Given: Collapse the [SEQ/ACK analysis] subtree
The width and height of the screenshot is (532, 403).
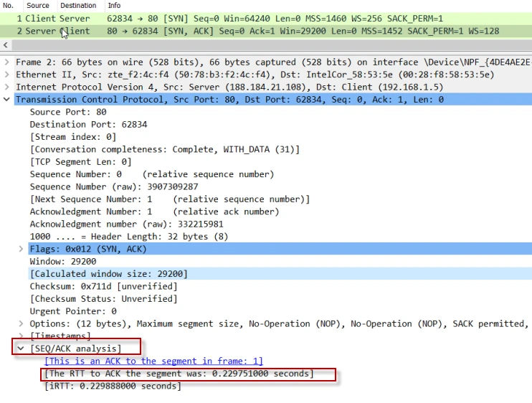Looking at the screenshot, I should (x=21, y=349).
